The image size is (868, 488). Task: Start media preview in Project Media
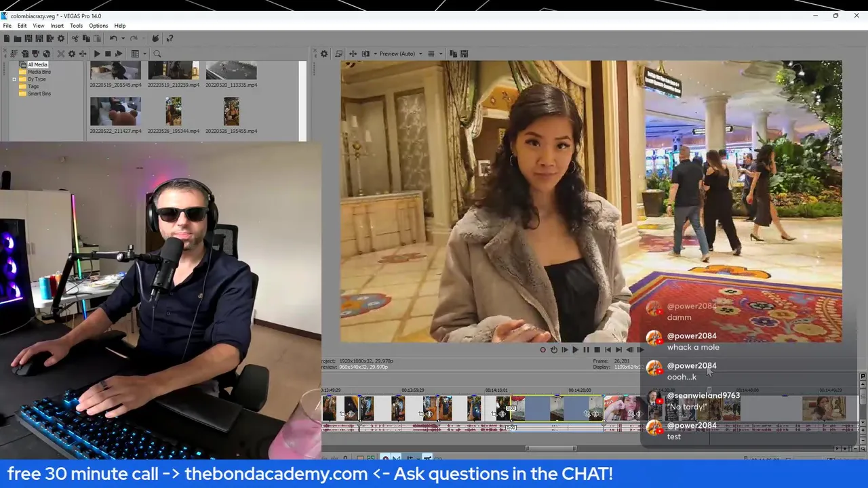(x=97, y=54)
